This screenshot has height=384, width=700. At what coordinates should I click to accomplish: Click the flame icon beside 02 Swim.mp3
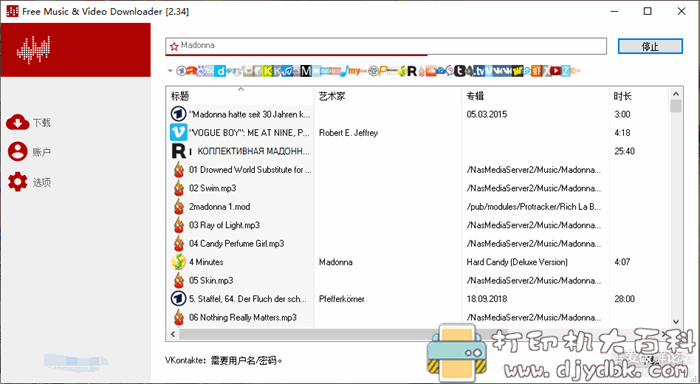click(x=179, y=188)
